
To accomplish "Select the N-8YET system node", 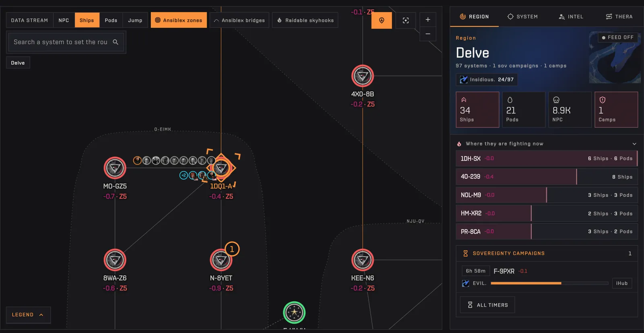I will pyautogui.click(x=221, y=260).
